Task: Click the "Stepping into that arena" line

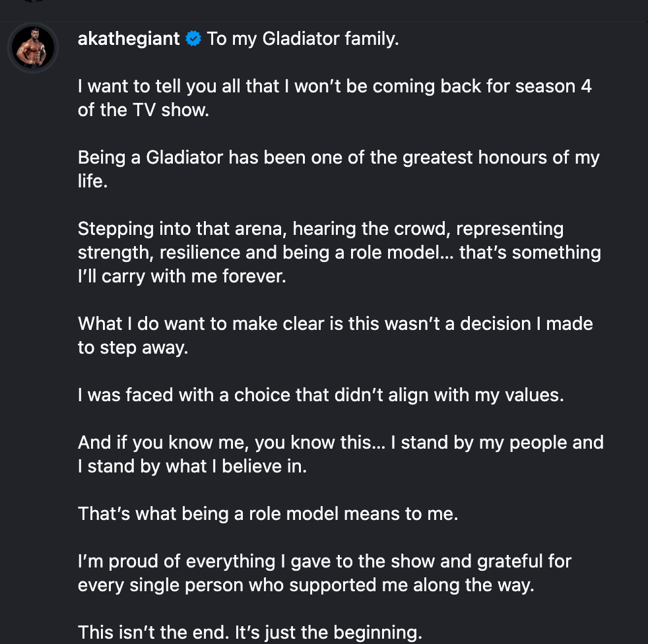Action: pos(321,229)
